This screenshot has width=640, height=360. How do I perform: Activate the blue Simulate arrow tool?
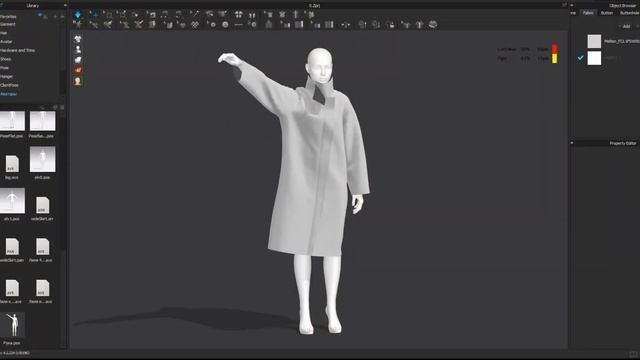(x=78, y=15)
